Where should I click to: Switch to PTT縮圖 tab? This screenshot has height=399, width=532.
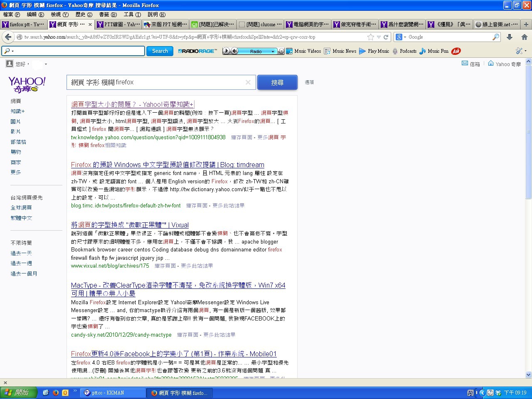click(118, 24)
